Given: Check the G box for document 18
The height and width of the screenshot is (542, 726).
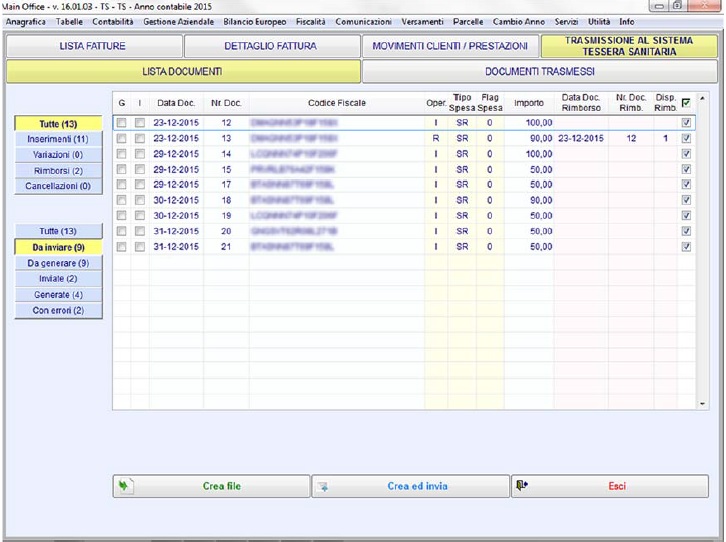Looking at the screenshot, I should (121, 200).
